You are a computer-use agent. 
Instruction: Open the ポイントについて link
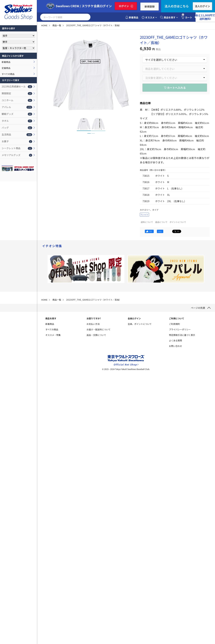point(178,222)
